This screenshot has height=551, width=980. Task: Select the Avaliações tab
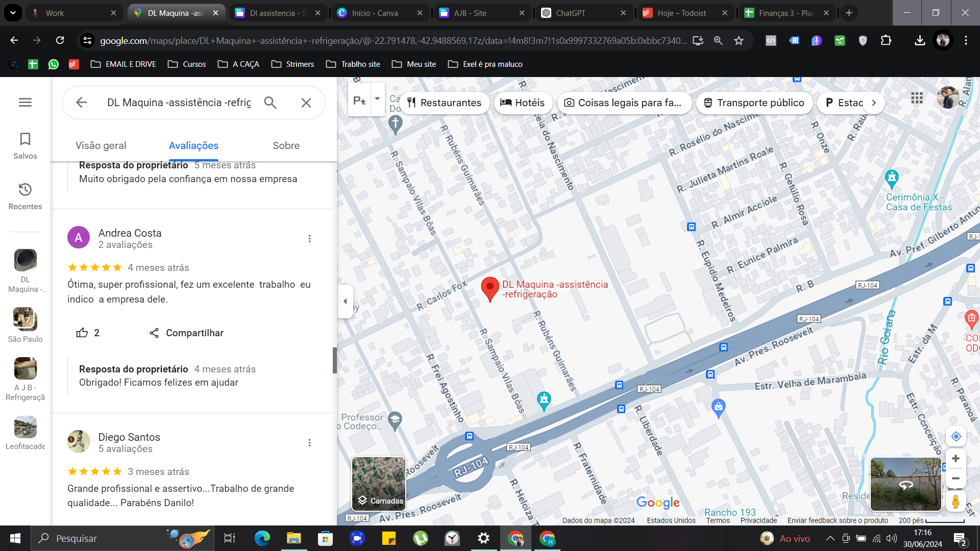click(x=193, y=145)
